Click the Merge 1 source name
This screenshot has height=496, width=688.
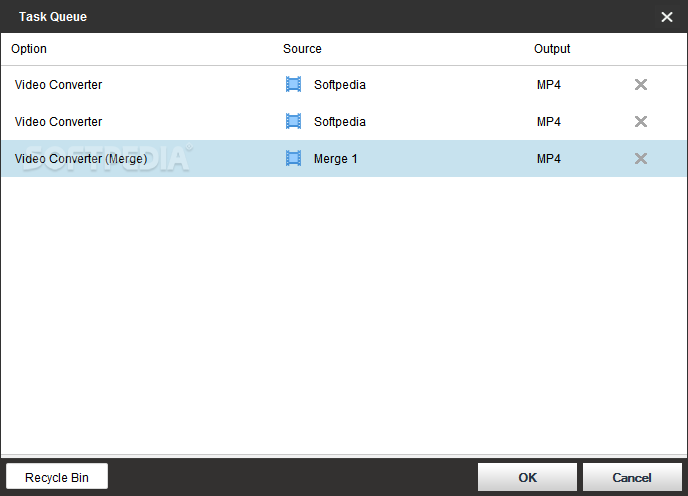(336, 159)
